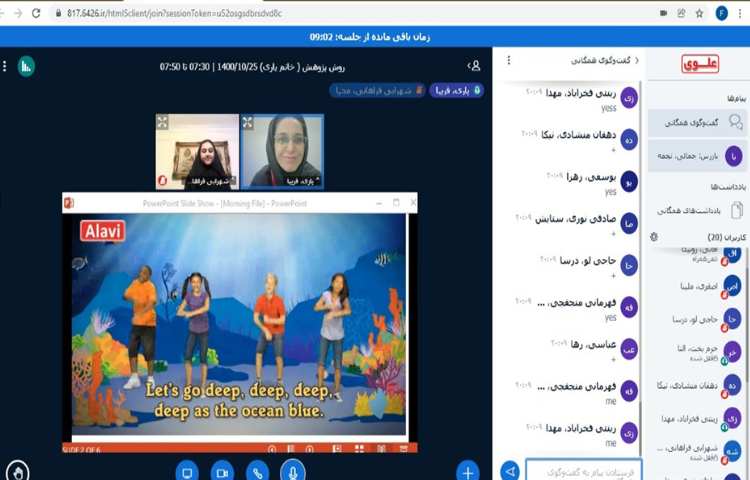Open the chat panel three-dots options menu
The height and width of the screenshot is (480, 750).
[509, 60]
